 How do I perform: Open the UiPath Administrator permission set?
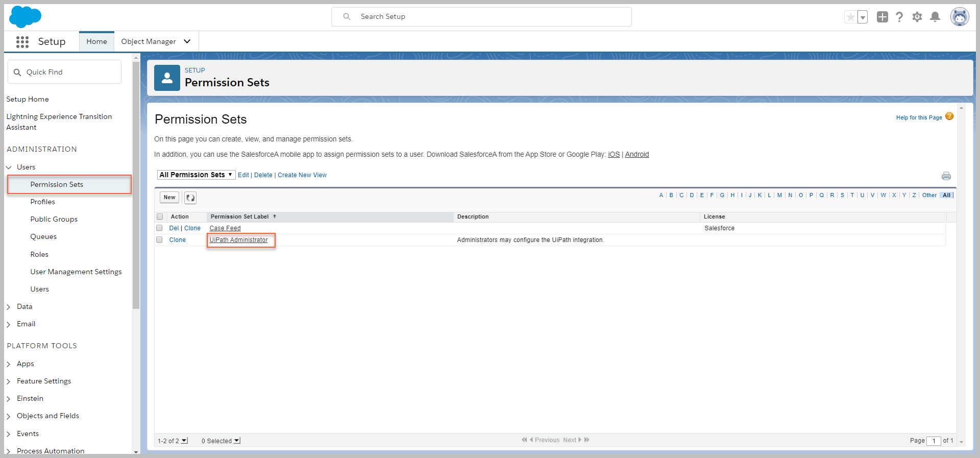(238, 240)
